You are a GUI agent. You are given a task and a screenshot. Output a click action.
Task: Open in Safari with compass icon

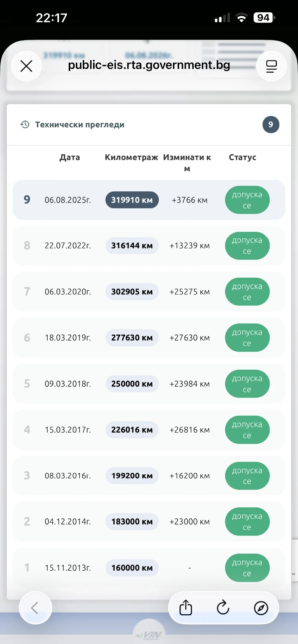[261, 608]
